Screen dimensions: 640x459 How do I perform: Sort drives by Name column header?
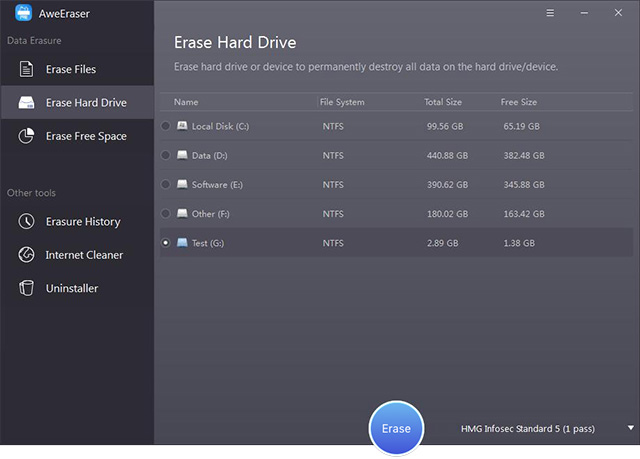186,102
